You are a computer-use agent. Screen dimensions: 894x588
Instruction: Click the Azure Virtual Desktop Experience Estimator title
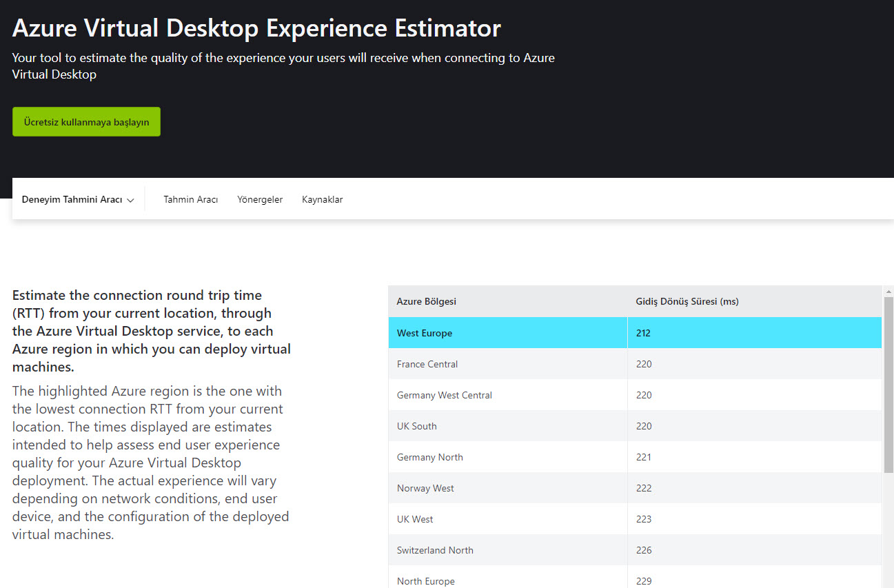click(256, 28)
